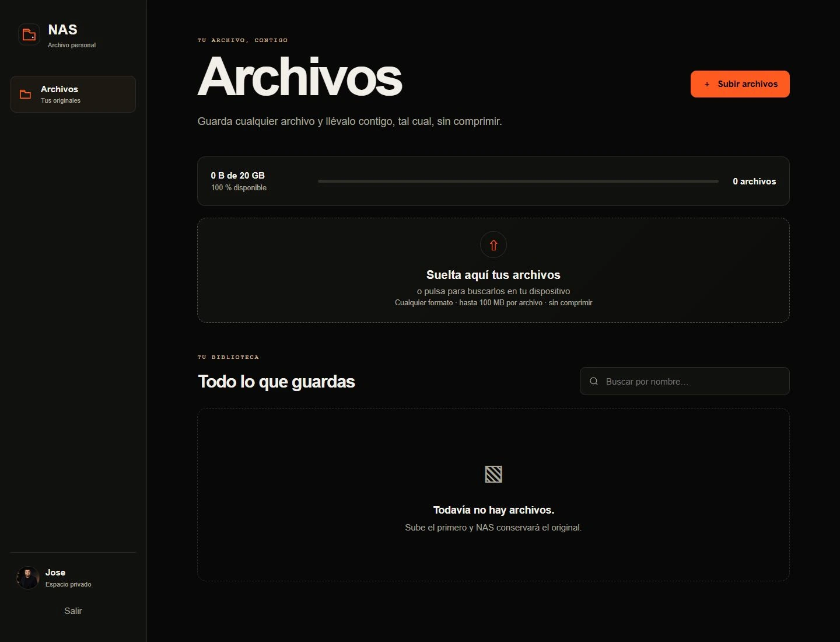
Task: Click the '0 archivos' counter
Action: point(754,182)
